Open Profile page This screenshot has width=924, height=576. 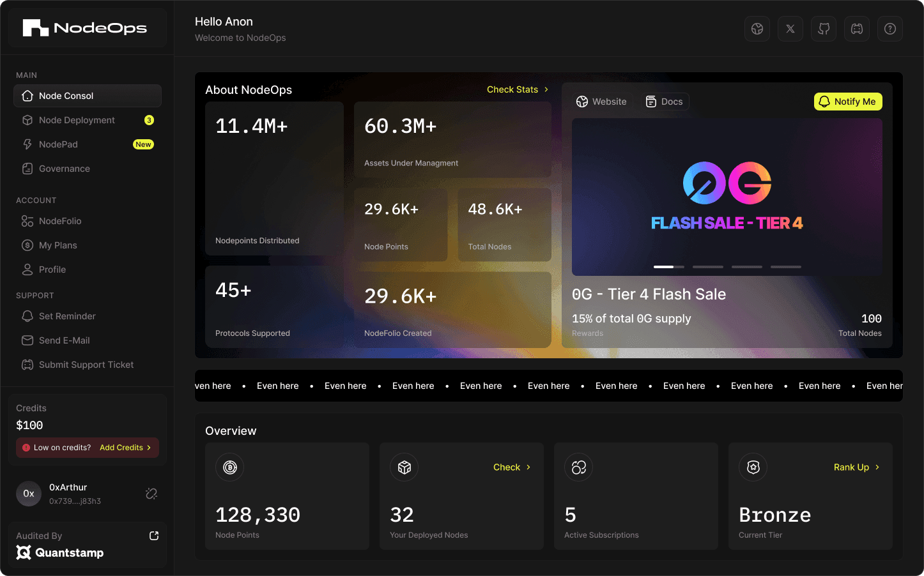pos(88,269)
